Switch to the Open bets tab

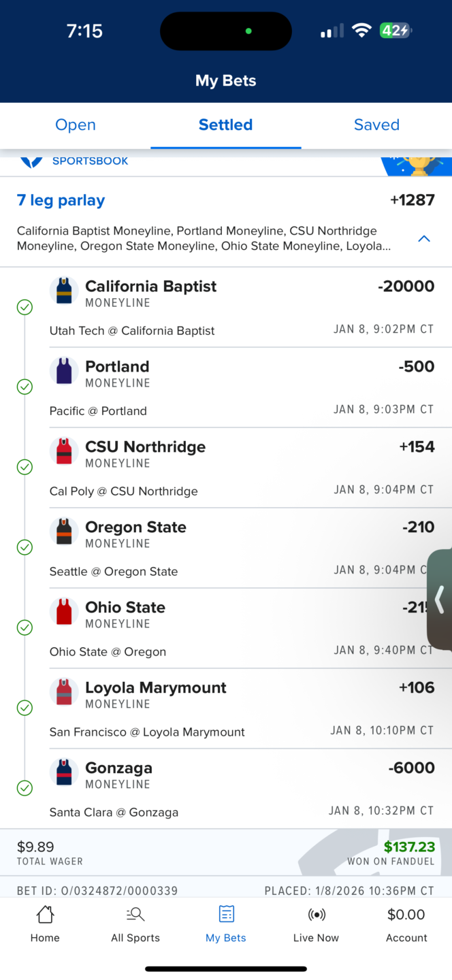tap(76, 125)
